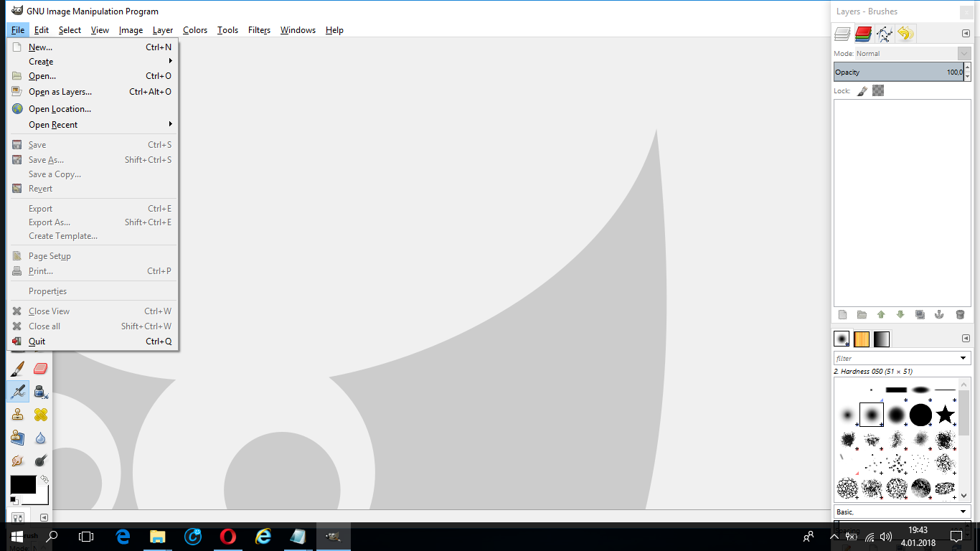This screenshot has width=980, height=551.
Task: Select the Ink tool with the ink bottle
Action: [40, 392]
